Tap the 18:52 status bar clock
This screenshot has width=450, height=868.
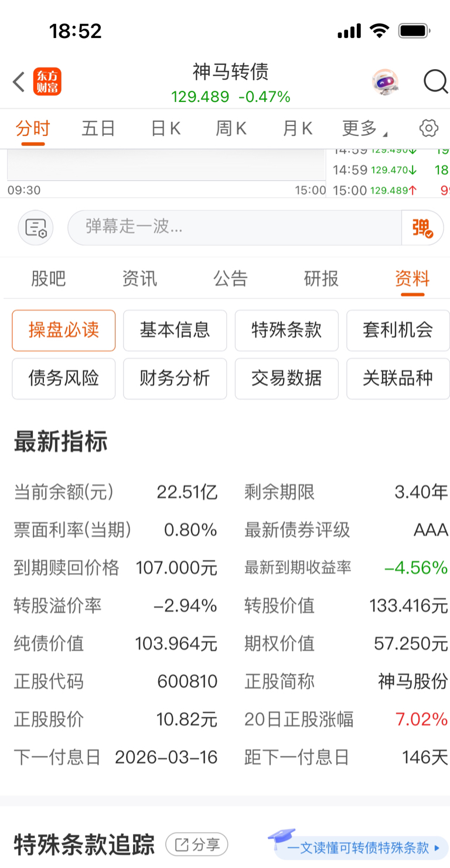(x=75, y=31)
